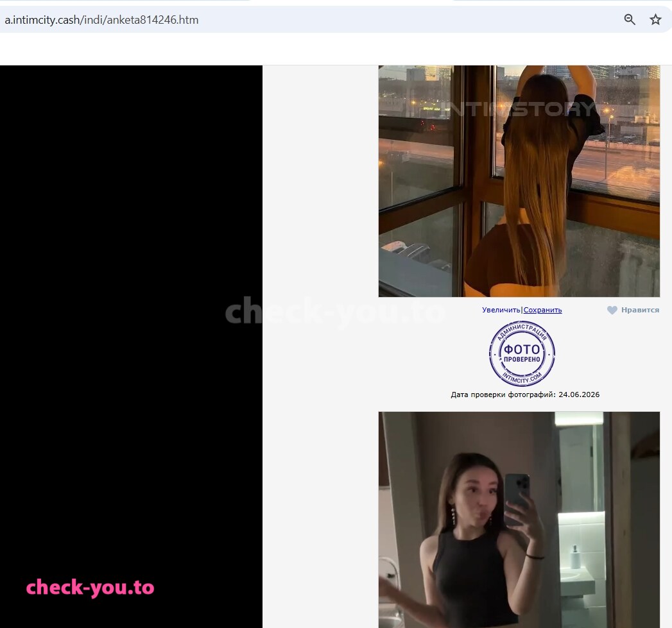Click the blank white strip under address bar

(x=336, y=49)
